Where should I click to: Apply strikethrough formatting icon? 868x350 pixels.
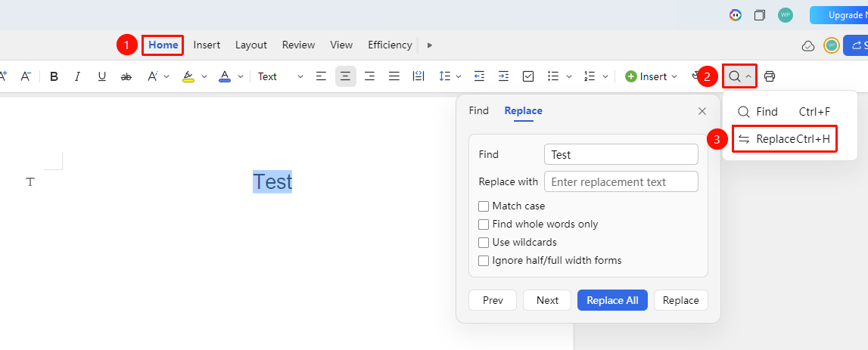126,76
